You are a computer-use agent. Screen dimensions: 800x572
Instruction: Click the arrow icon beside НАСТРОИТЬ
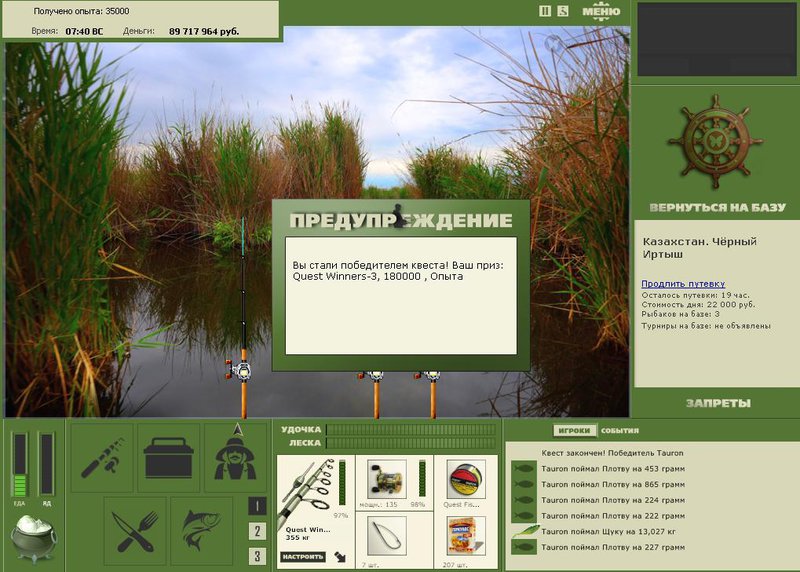tap(340, 557)
